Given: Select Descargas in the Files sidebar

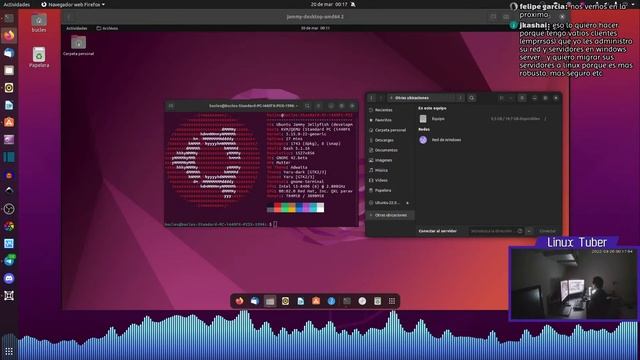Looking at the screenshot, I should click(390, 140).
